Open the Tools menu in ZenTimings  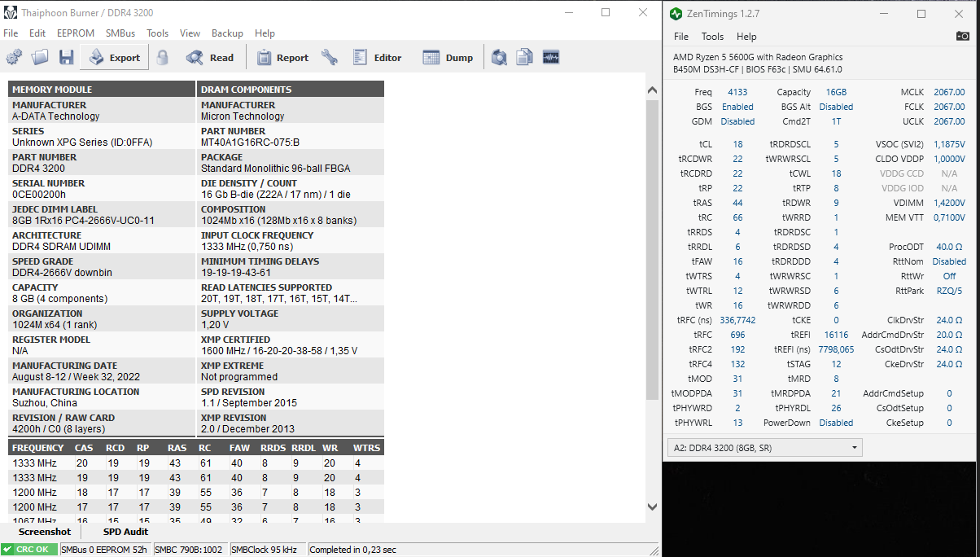click(712, 37)
